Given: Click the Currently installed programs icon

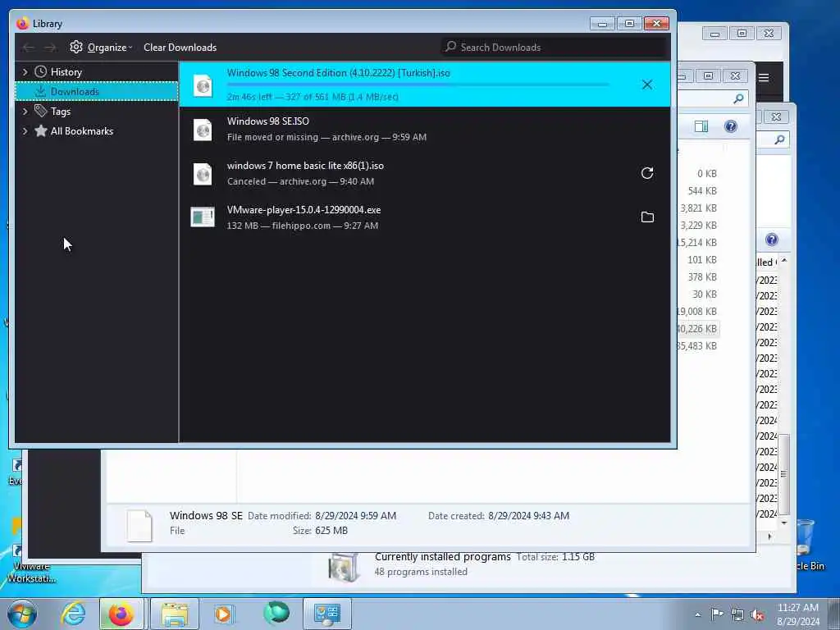Looking at the screenshot, I should pyautogui.click(x=344, y=567).
